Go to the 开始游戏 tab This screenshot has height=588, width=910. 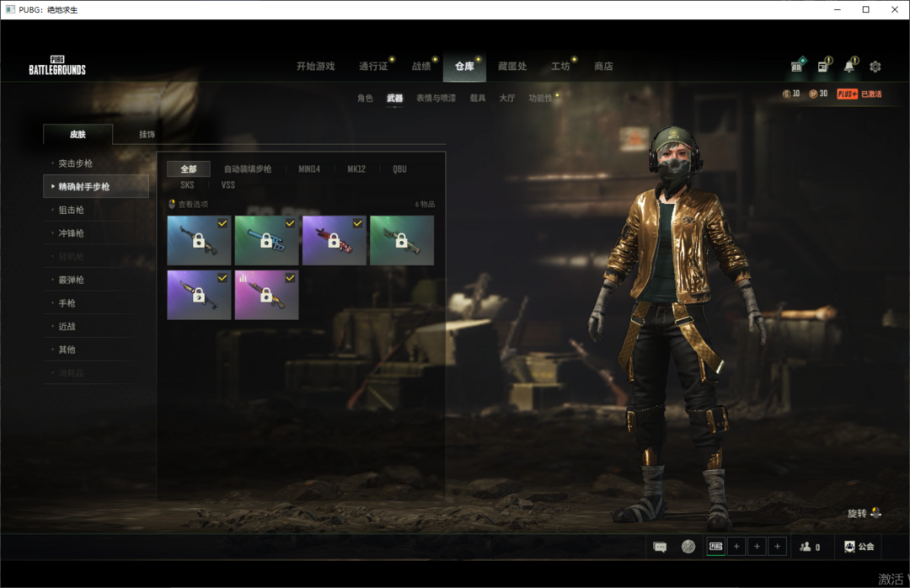[316, 67]
